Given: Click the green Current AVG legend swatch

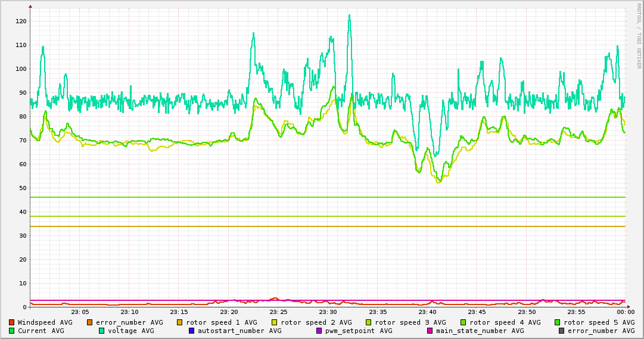Looking at the screenshot, I should click(11, 331).
